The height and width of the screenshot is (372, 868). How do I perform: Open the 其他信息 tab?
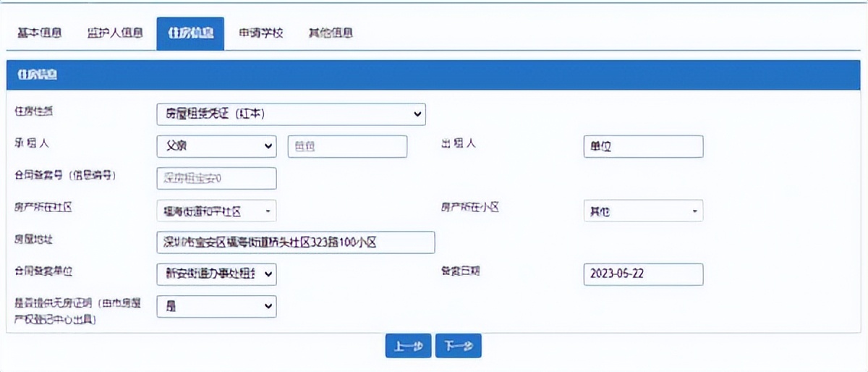click(x=330, y=33)
